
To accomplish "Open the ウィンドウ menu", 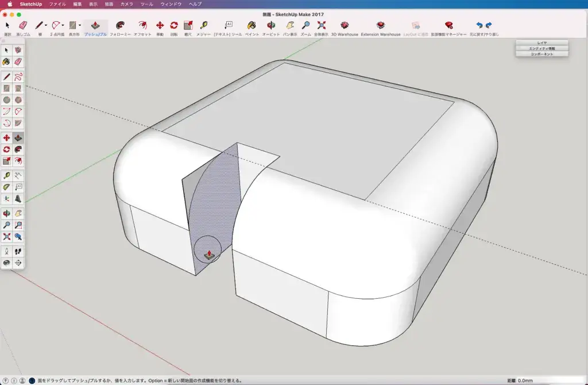I will pos(171,4).
